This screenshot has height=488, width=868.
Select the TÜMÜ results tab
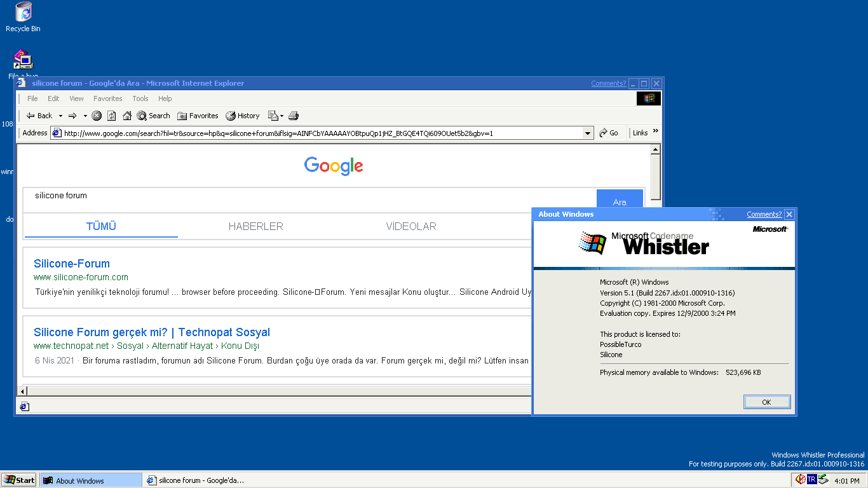click(x=101, y=226)
